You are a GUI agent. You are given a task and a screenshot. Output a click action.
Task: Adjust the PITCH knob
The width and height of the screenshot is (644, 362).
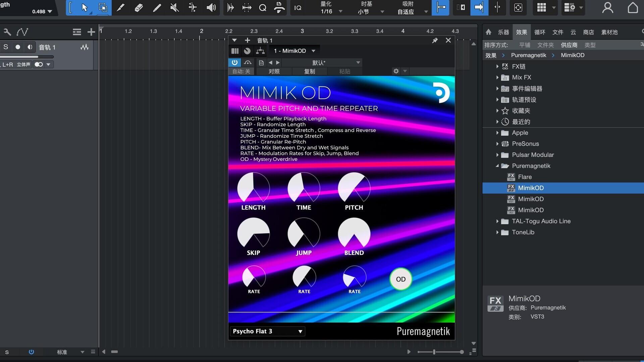(354, 188)
